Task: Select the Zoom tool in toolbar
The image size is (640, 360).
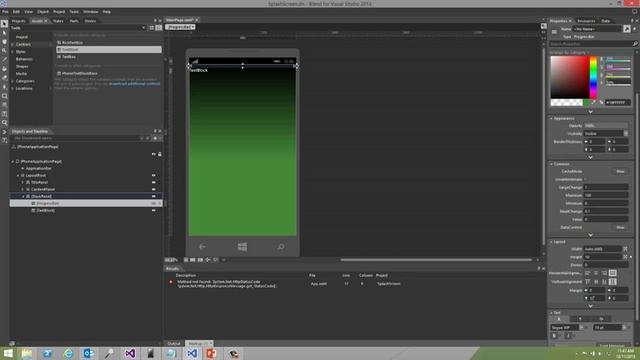Action: pos(4,51)
